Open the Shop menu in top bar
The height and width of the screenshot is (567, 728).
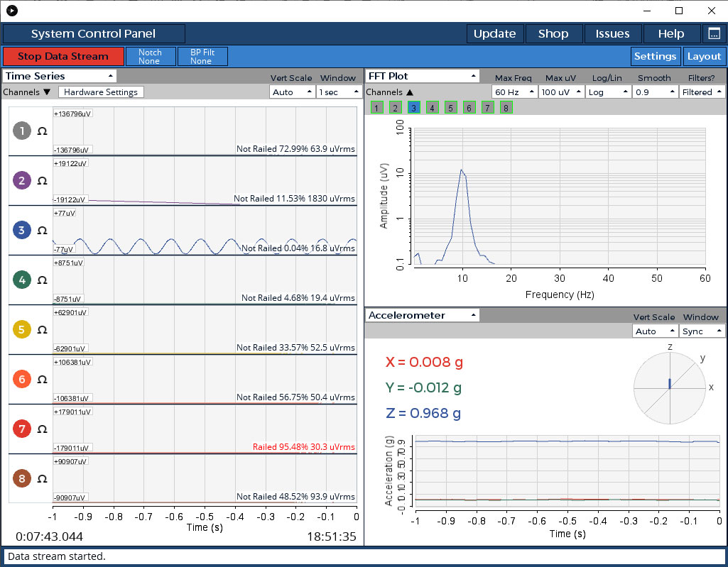553,34
